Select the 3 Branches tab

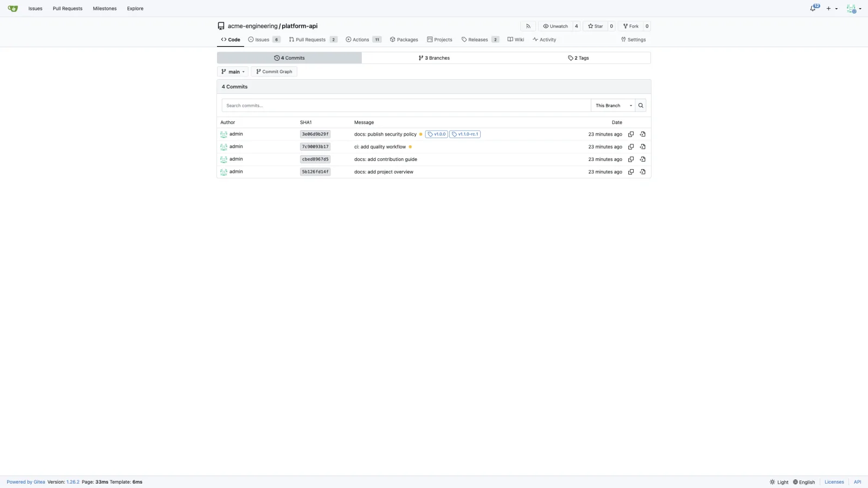[434, 58]
